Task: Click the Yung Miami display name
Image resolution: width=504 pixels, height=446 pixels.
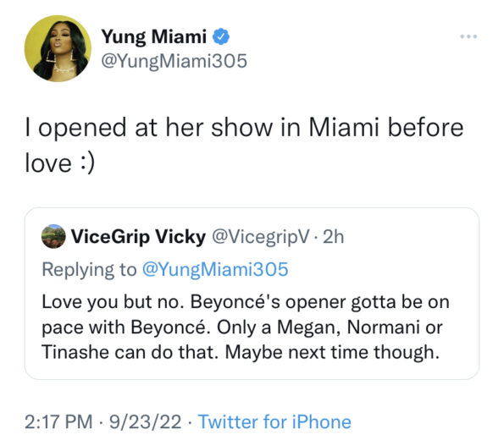Action: pos(153,37)
